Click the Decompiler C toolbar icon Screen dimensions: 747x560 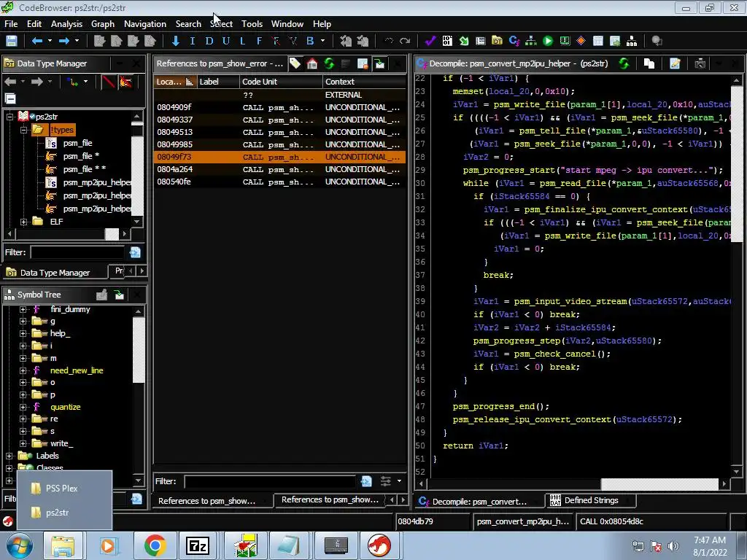(514, 41)
